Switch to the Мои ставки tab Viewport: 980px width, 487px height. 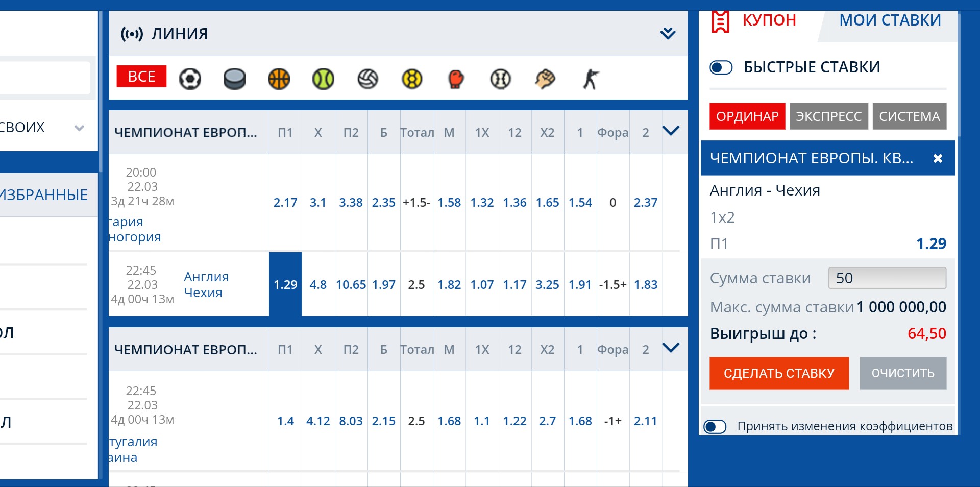890,20
